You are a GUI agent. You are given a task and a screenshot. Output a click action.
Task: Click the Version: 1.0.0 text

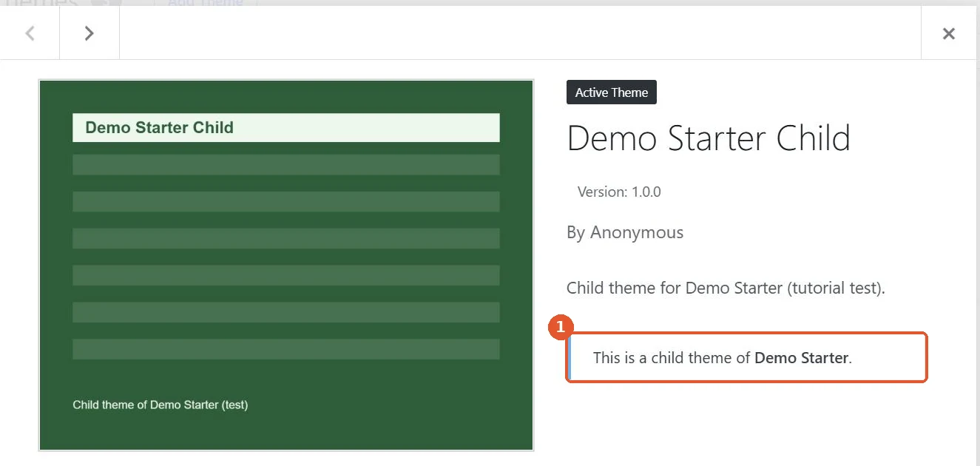coord(619,192)
